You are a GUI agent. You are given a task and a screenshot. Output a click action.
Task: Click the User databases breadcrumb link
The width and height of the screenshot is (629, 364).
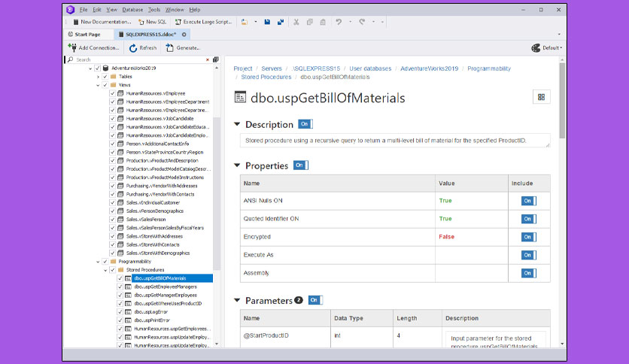(x=370, y=68)
